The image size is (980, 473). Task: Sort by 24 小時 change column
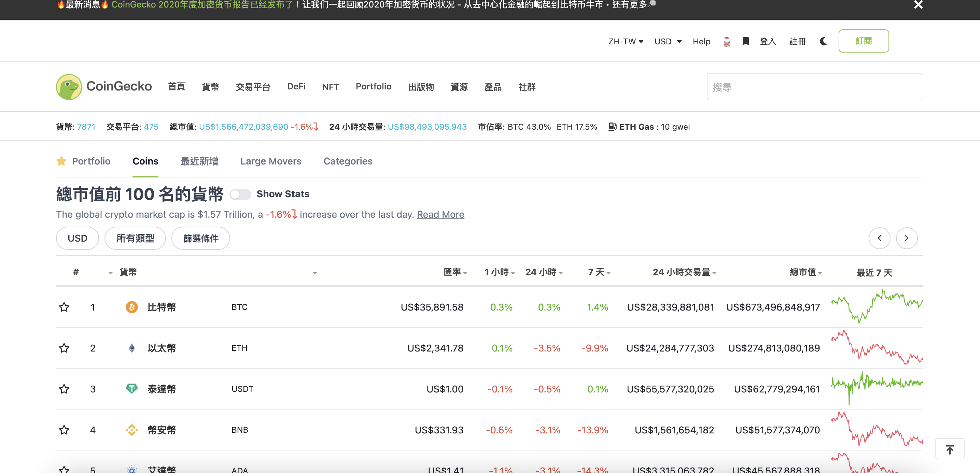coord(544,272)
